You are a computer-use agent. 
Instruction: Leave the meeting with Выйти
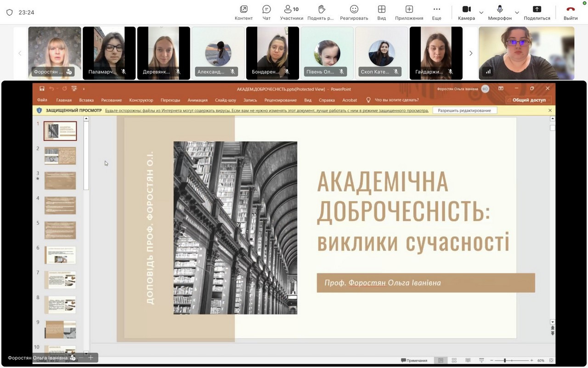click(x=571, y=12)
